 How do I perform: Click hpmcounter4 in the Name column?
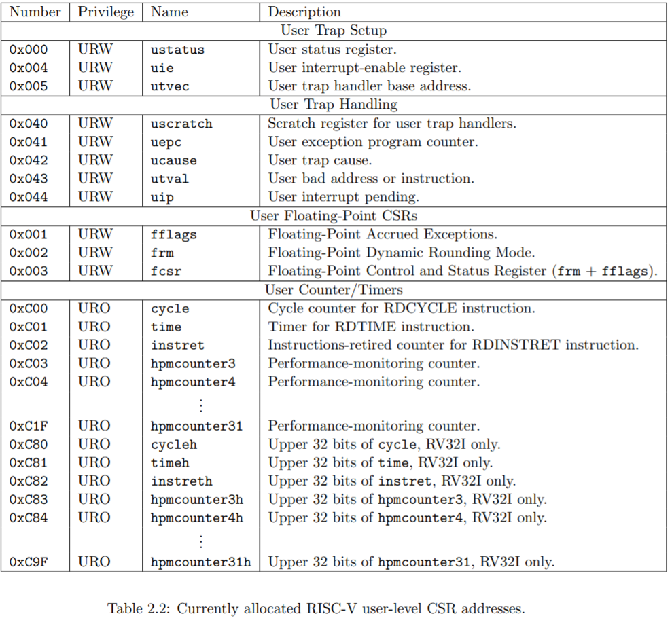[x=193, y=382]
